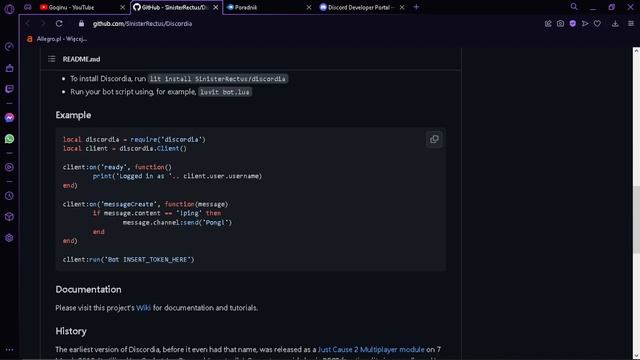Open the send flow arrow icon
Viewport: 640px width, 360px height.
coord(585,24)
